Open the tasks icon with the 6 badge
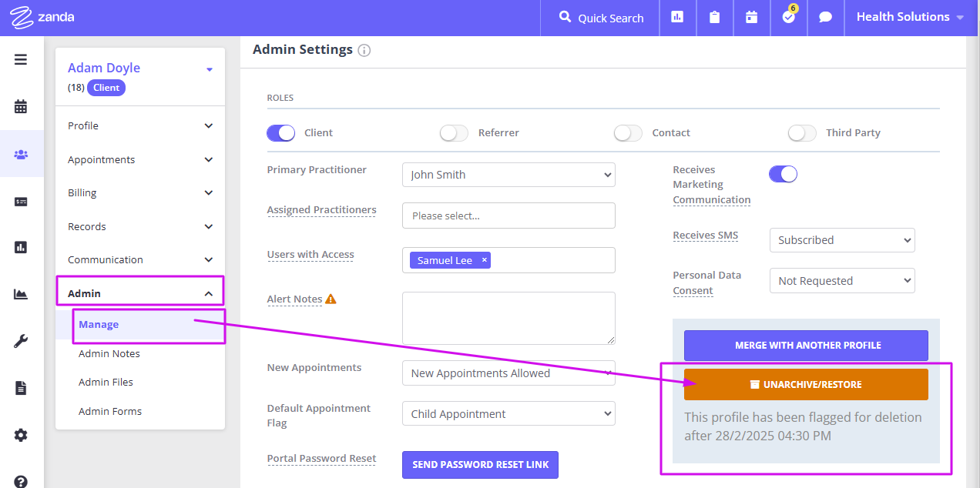Viewport: 980px width, 488px height. point(787,18)
